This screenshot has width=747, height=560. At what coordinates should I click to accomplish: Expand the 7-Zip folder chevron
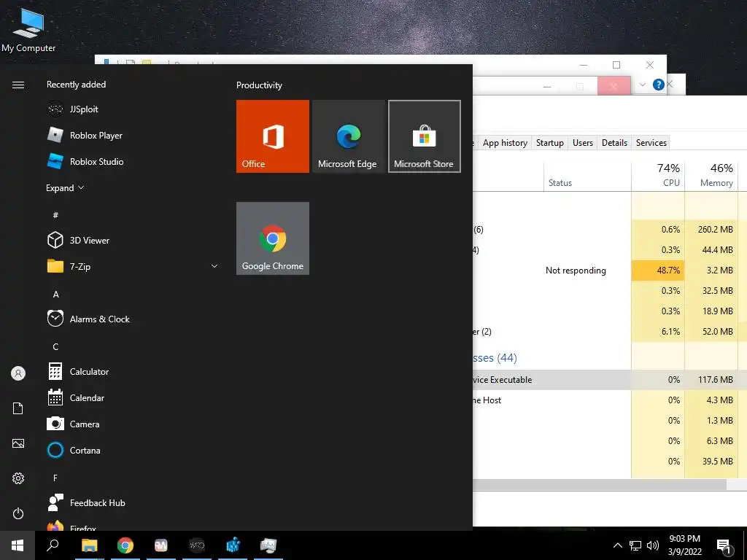coord(214,266)
